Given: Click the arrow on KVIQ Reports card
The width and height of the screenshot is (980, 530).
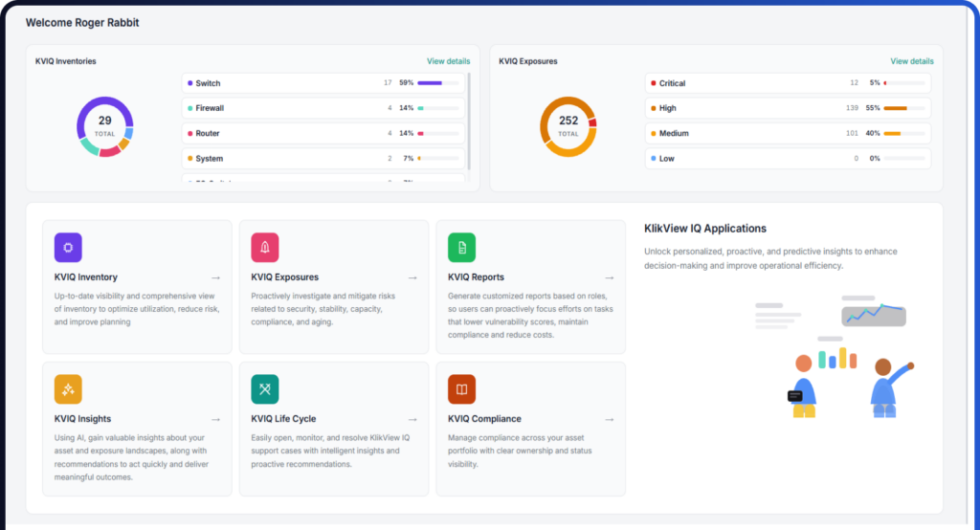Looking at the screenshot, I should [610, 277].
